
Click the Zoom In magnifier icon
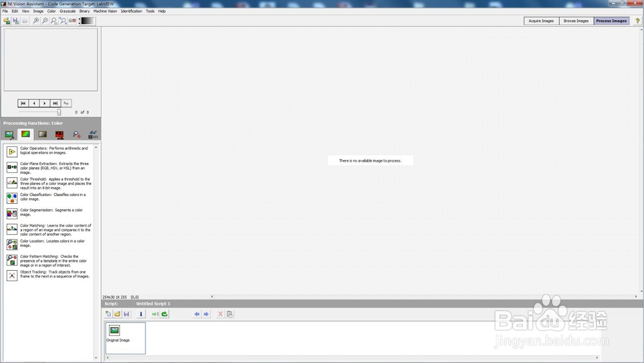click(35, 21)
